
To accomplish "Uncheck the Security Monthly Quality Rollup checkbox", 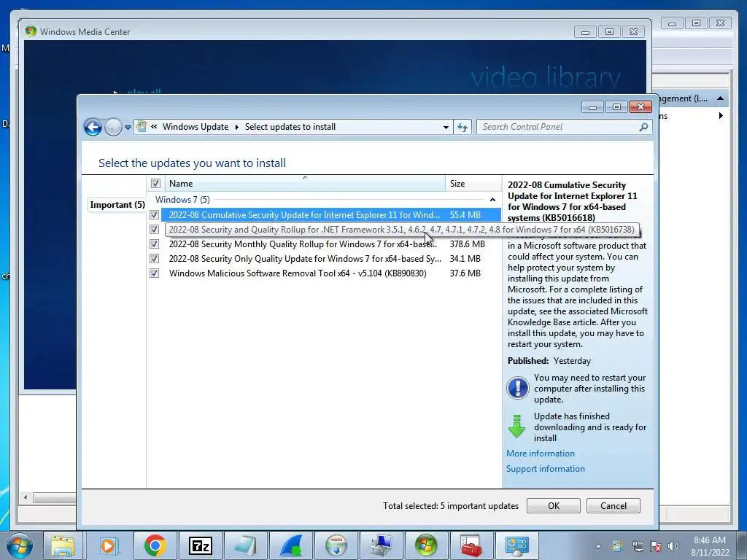I will click(154, 244).
